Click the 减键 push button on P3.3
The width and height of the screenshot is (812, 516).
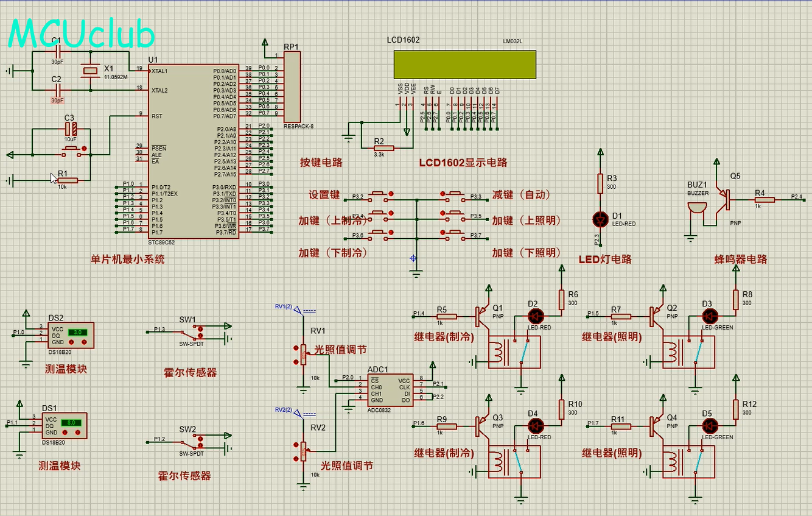coord(454,195)
